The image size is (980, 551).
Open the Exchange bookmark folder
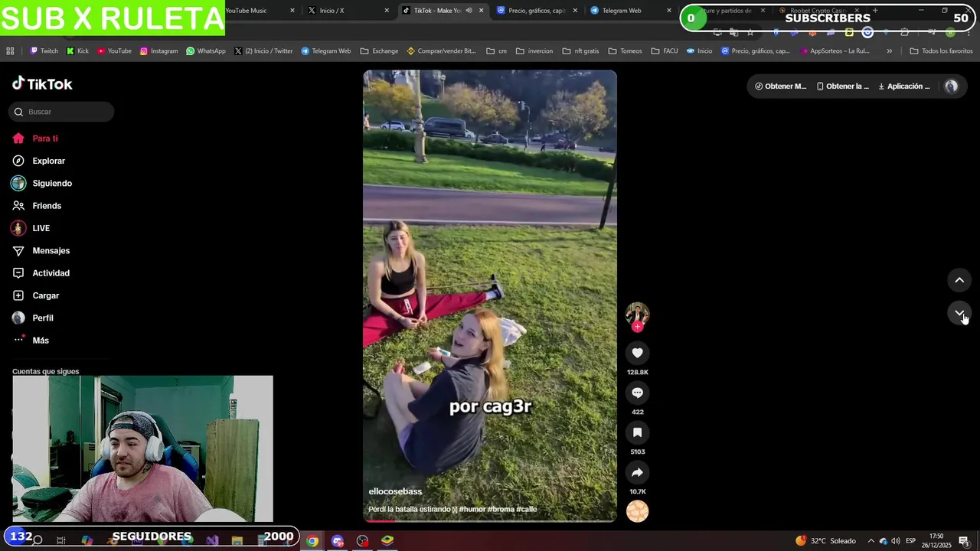click(379, 51)
